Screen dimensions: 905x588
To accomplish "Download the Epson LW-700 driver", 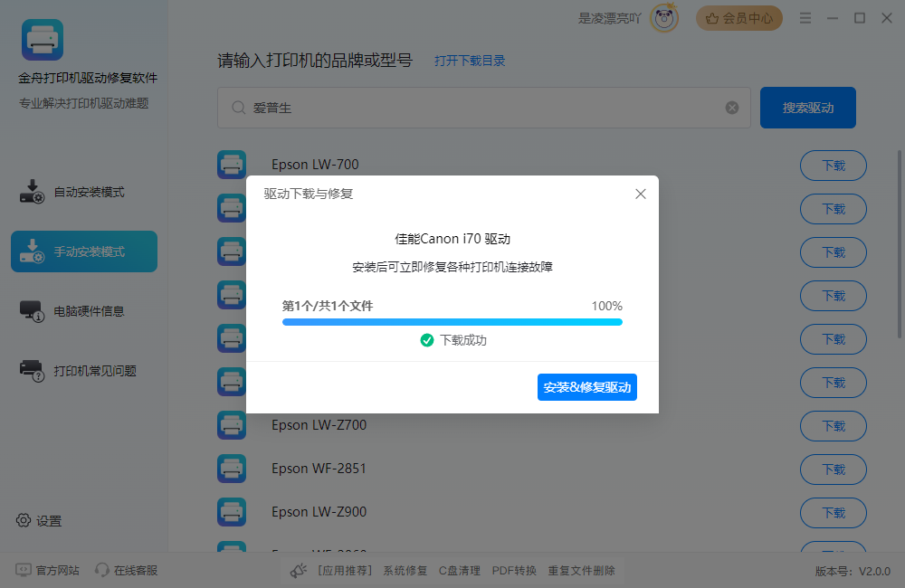I will 833,166.
